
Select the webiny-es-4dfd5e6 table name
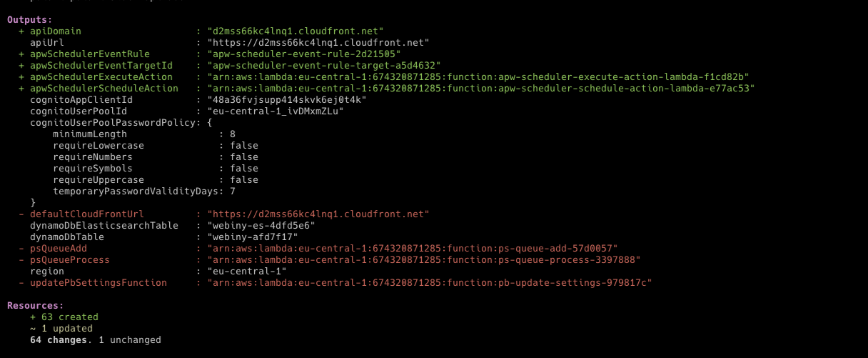(x=261, y=226)
